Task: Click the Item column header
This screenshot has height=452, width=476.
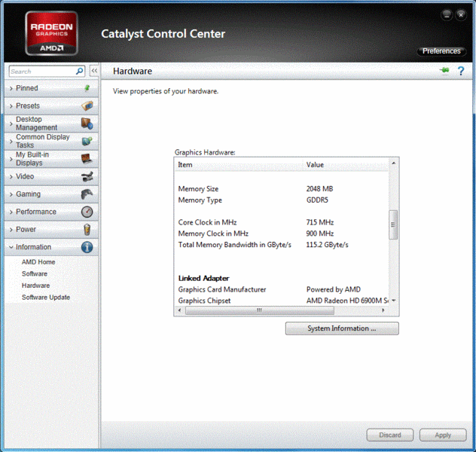Action: point(240,165)
